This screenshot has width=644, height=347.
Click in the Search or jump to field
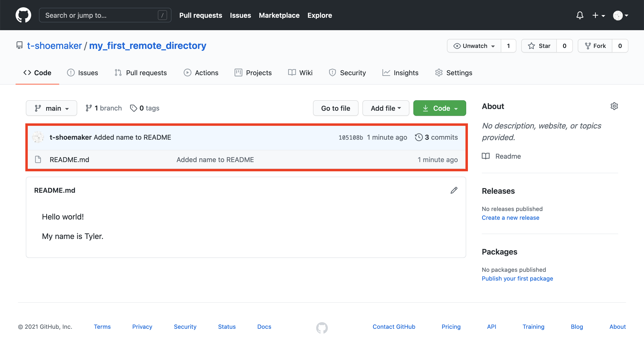[105, 15]
